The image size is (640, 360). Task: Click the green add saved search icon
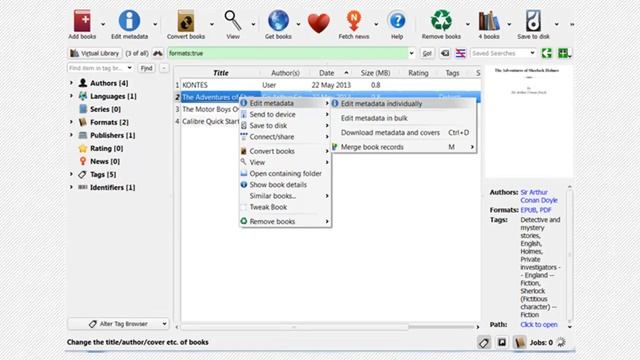[x=564, y=53]
